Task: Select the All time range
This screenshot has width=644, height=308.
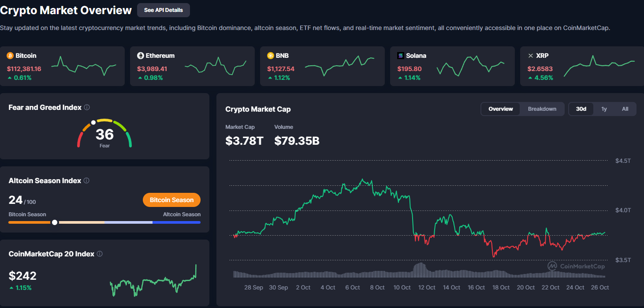Action: point(625,109)
